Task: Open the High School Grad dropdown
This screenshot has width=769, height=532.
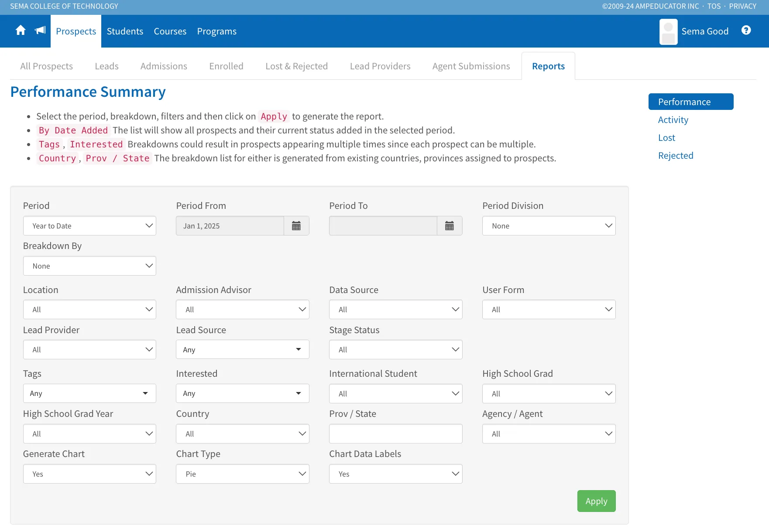Action: [549, 394]
